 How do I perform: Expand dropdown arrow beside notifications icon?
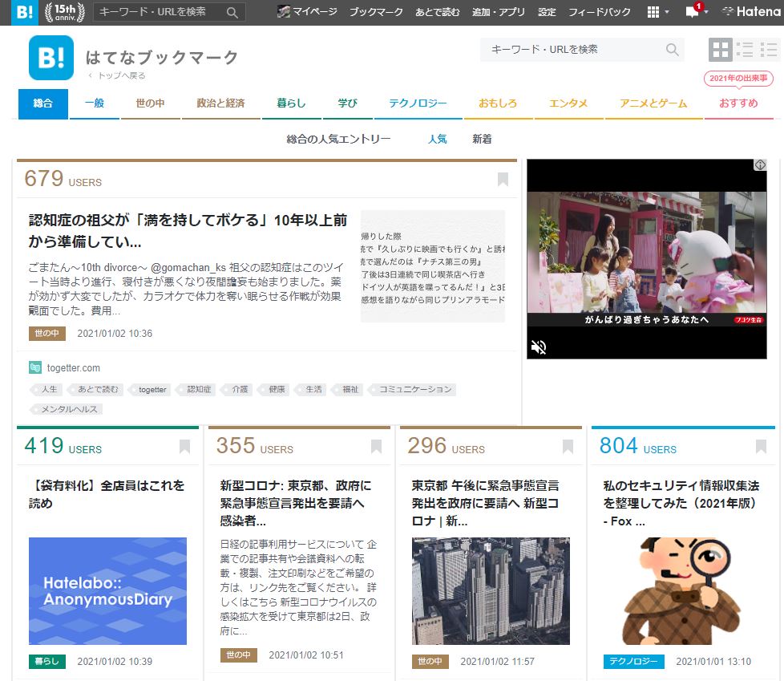coord(706,12)
